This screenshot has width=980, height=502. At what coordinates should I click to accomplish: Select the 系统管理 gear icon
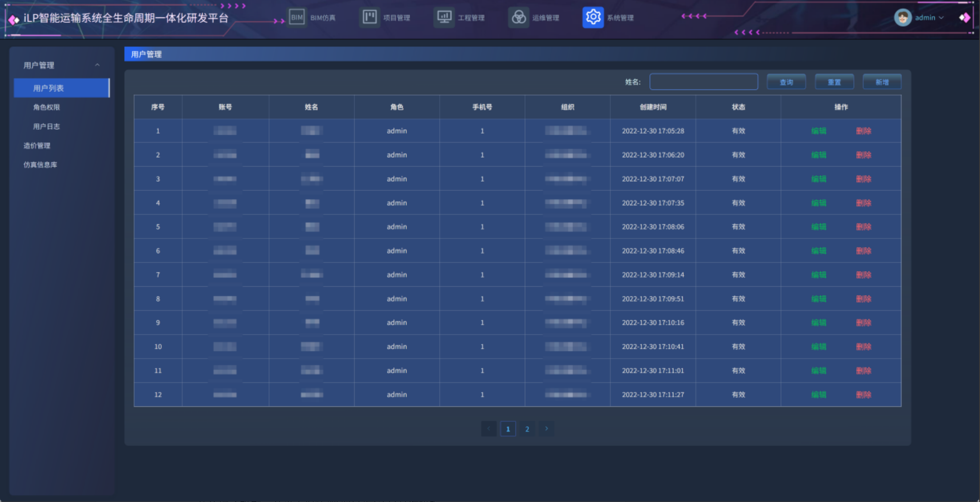[x=593, y=18]
